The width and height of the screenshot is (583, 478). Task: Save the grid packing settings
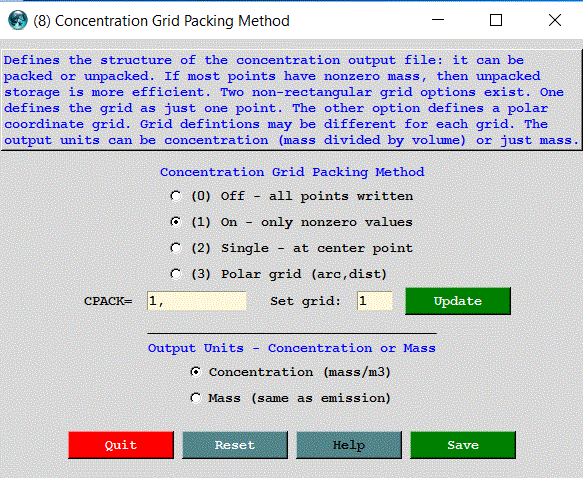point(463,445)
